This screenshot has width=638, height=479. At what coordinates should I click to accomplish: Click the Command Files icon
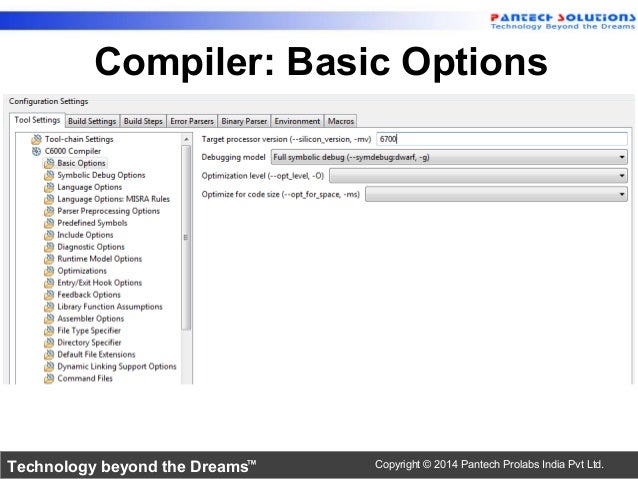point(49,378)
